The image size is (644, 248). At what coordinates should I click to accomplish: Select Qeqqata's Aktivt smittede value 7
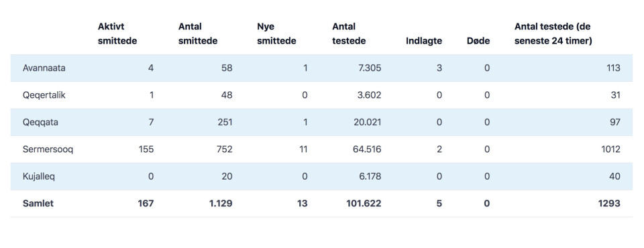151,123
